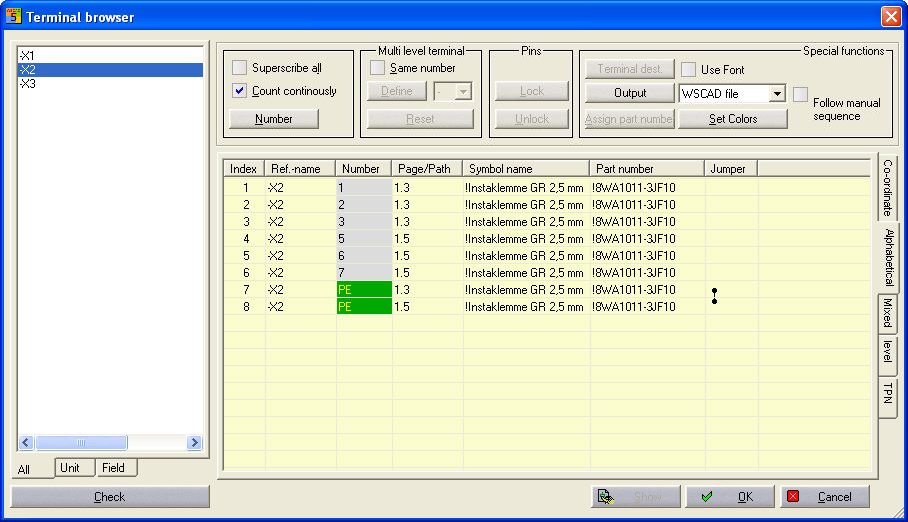This screenshot has height=522, width=908.
Task: Open Set Colors dialog
Action: [733, 119]
